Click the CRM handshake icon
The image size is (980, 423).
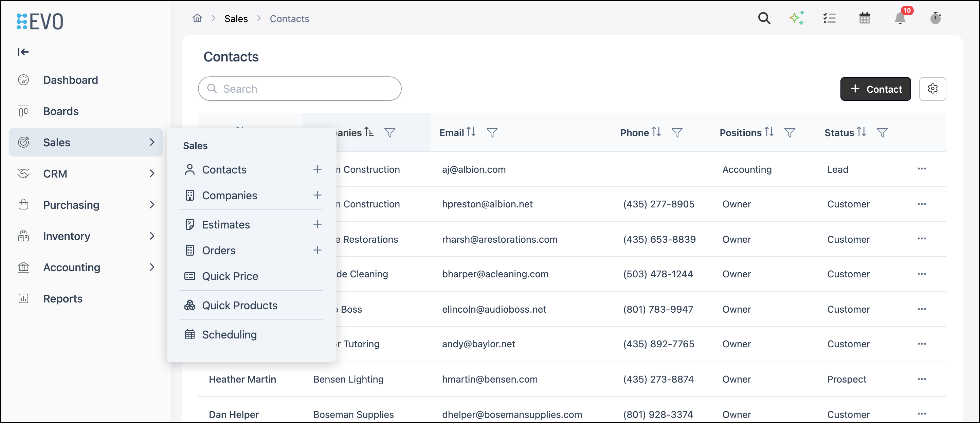(x=23, y=173)
